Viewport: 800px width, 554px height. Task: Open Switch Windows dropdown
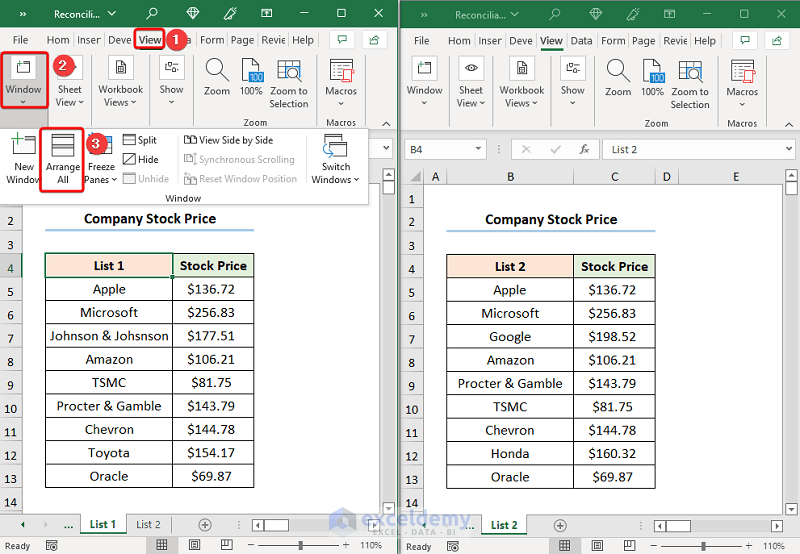(x=335, y=159)
